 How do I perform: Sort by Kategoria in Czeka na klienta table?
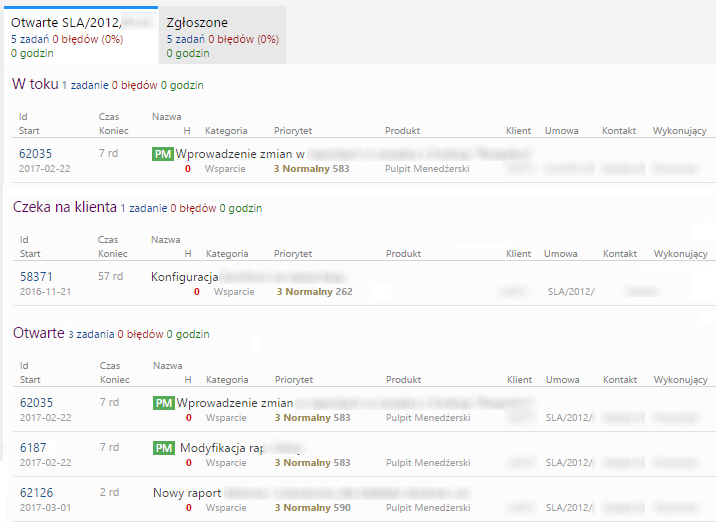click(226, 253)
